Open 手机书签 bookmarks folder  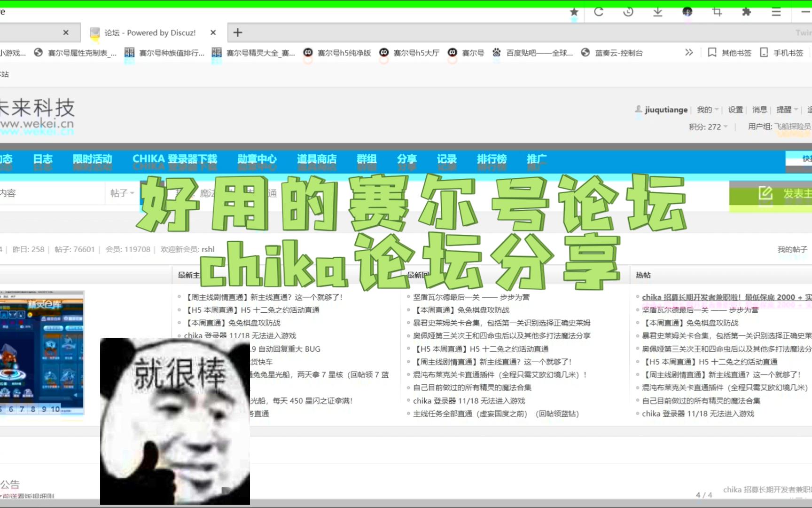[782, 53]
